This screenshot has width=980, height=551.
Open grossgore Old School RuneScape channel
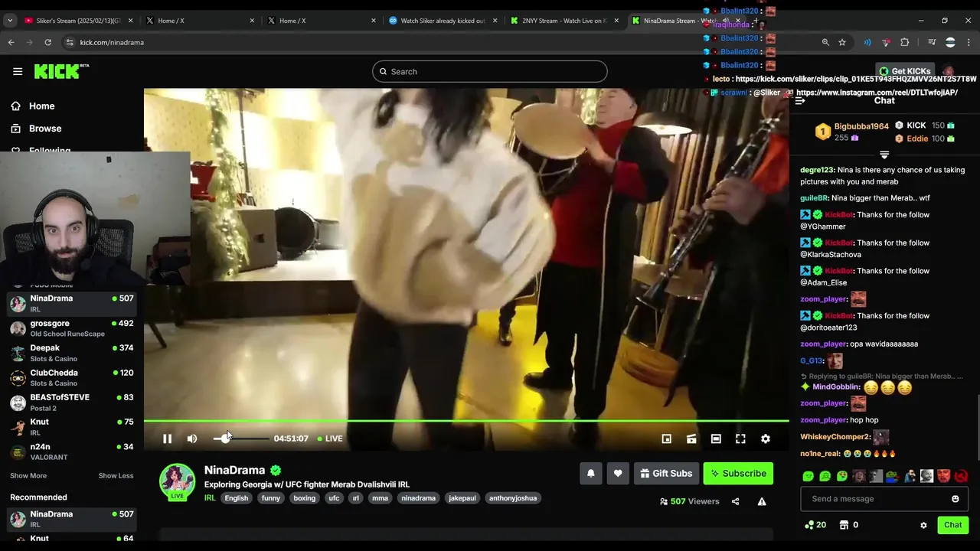pos(72,328)
